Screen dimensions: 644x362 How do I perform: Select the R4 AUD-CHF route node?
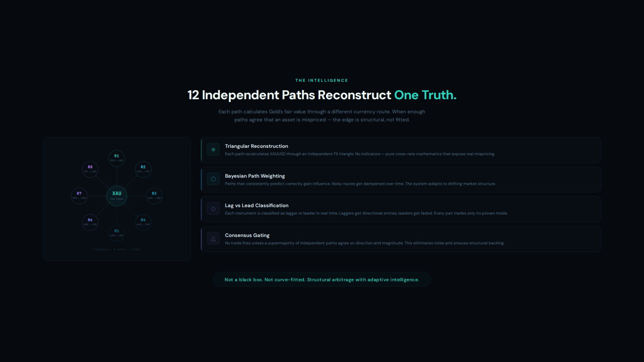click(x=143, y=222)
